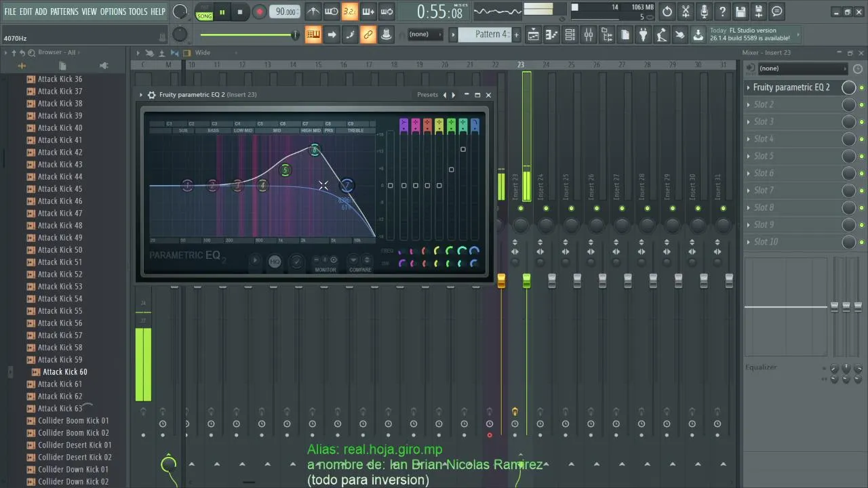Open the tempo tapper hat icon

pyautogui.click(x=387, y=35)
